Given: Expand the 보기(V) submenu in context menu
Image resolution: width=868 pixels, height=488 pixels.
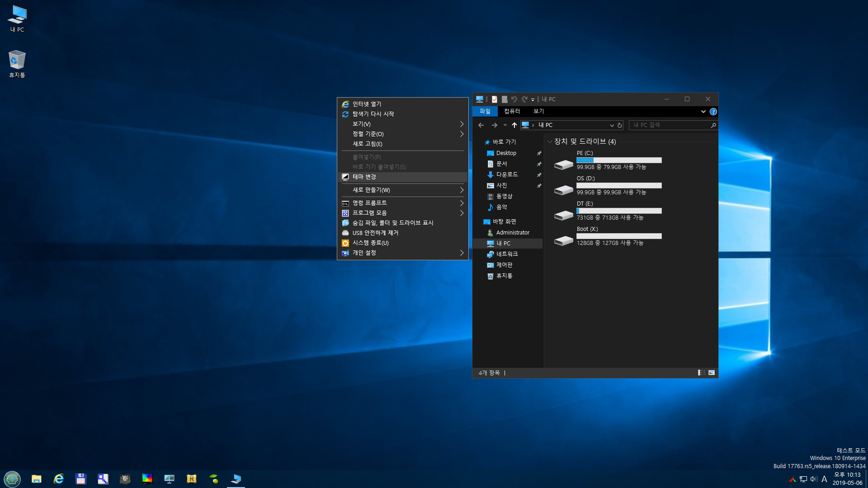Looking at the screenshot, I should click(403, 124).
